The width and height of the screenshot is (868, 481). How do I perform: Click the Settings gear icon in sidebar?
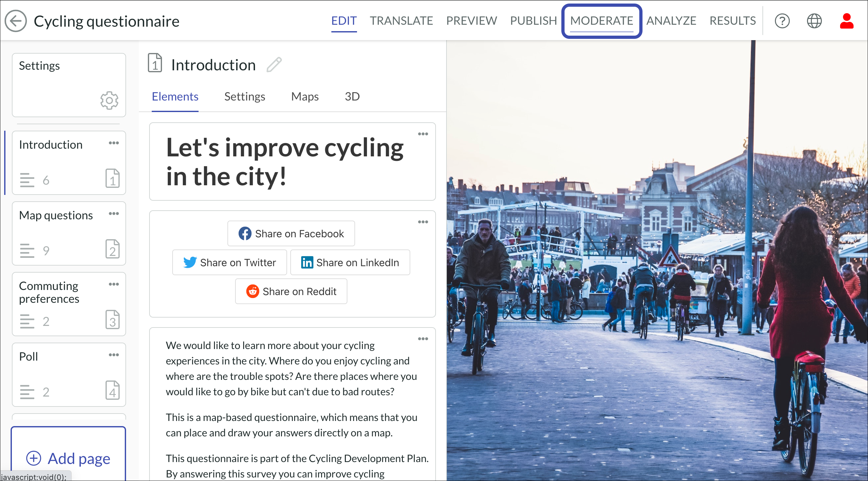(109, 100)
